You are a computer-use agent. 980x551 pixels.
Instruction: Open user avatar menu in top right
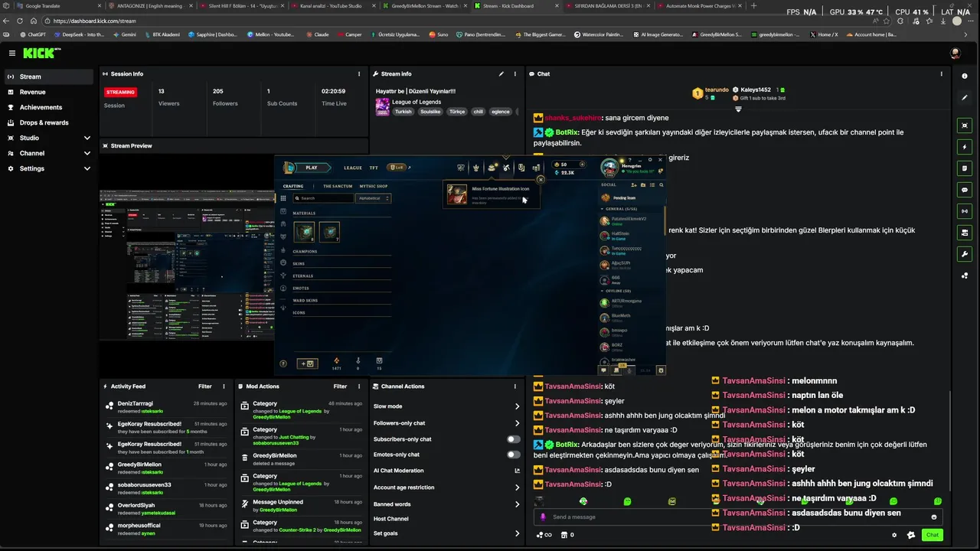coord(955,53)
